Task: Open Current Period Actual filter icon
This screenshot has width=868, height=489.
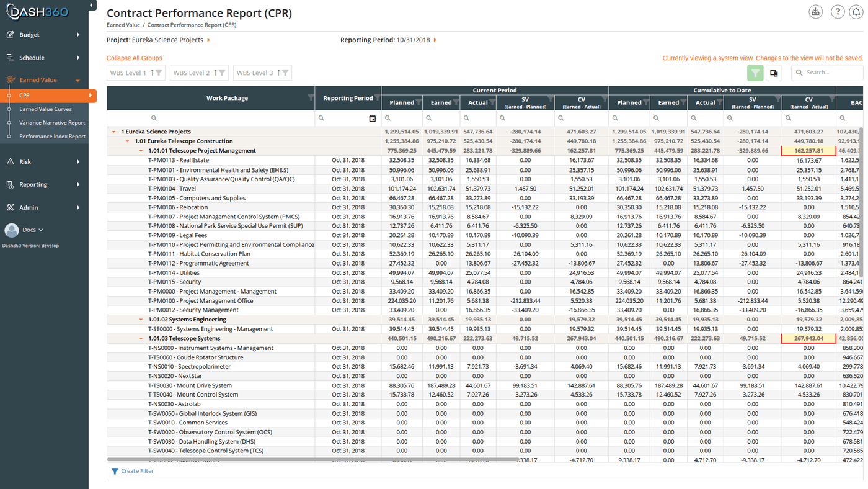Action: (x=492, y=102)
